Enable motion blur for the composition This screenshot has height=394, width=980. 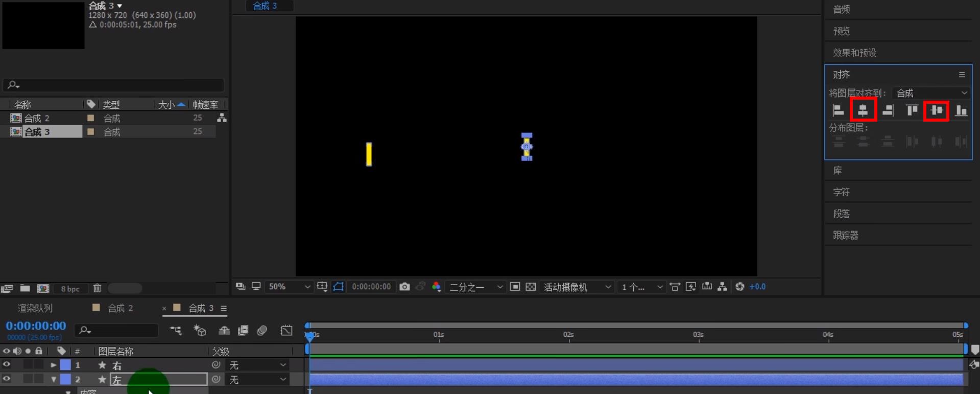coord(262,331)
